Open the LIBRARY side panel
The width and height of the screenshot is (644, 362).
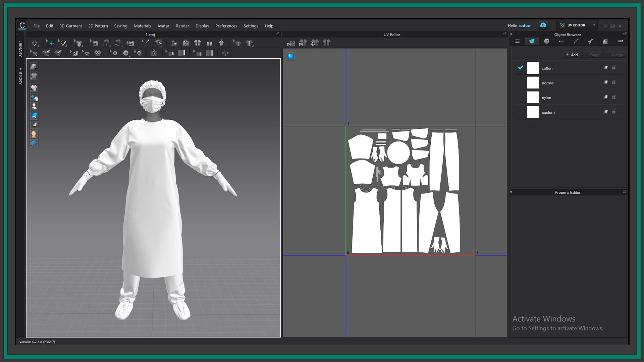tap(20, 49)
